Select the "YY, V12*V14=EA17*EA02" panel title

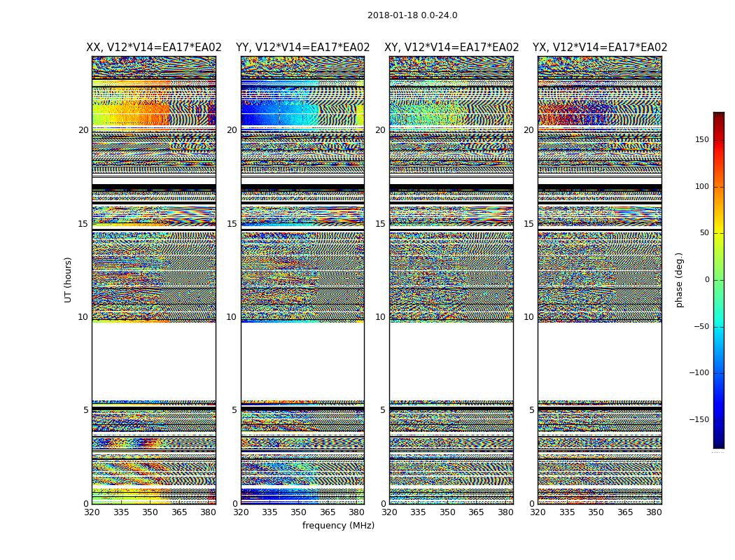[303, 48]
